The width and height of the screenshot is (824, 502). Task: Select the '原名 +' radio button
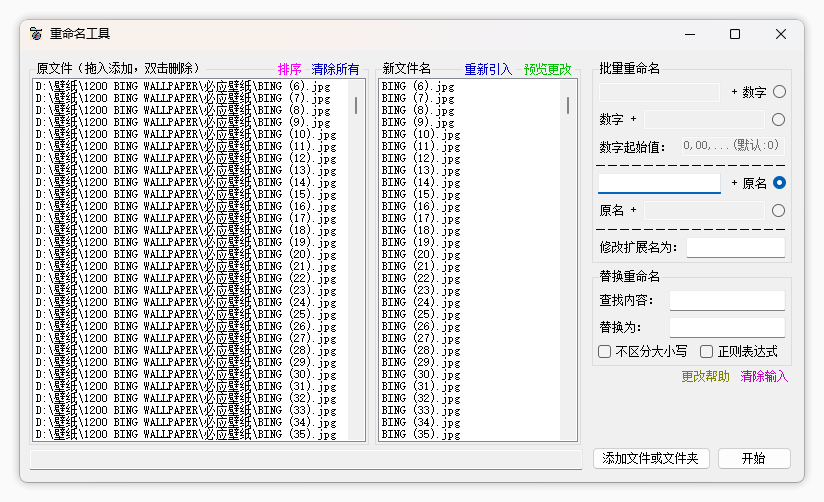779,211
